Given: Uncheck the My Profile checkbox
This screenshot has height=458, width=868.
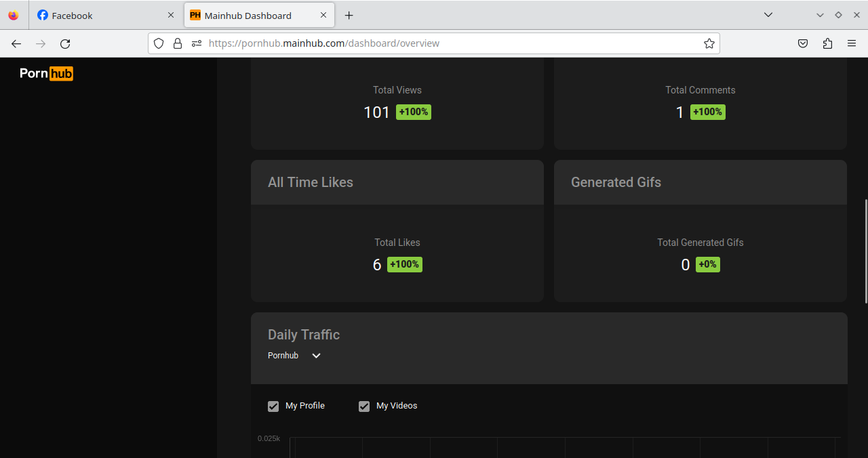Looking at the screenshot, I should coord(273,407).
